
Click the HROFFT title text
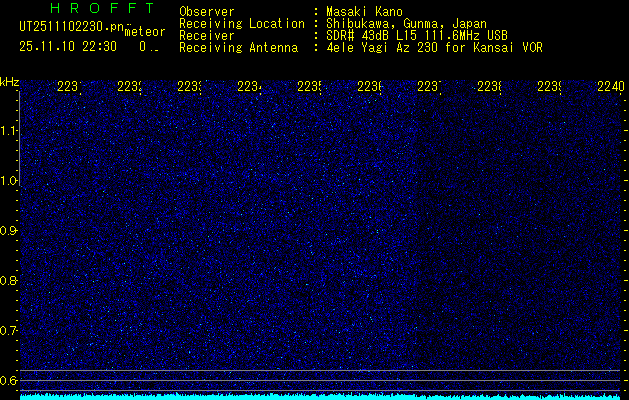coord(103,8)
